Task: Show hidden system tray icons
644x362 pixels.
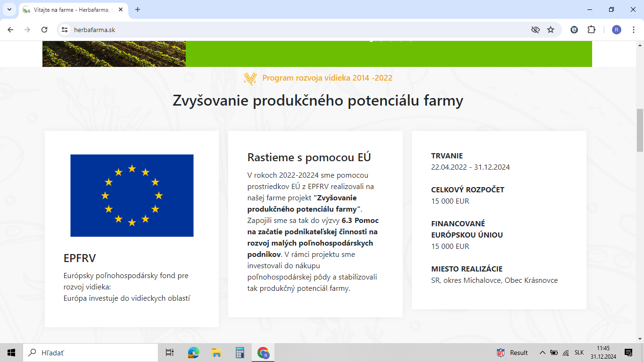Action: [542, 353]
